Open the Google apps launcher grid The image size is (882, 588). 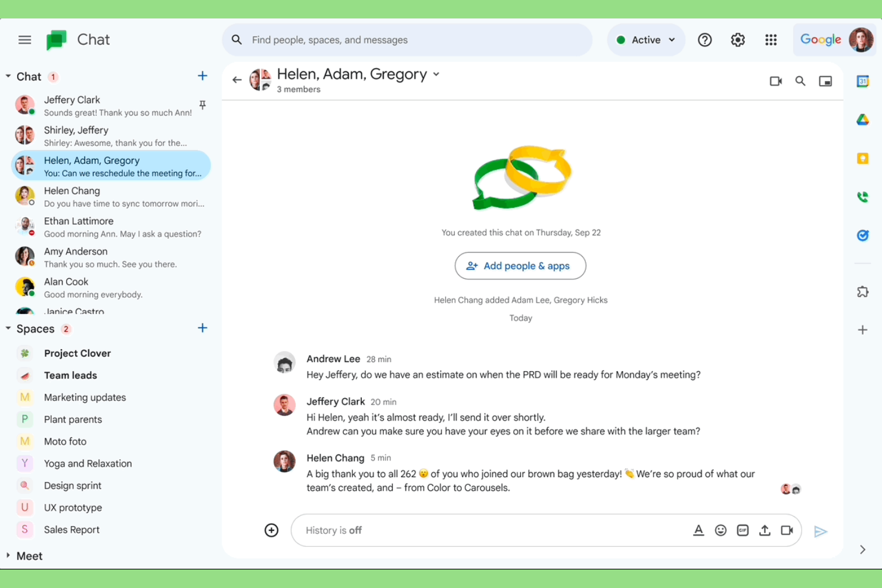pos(771,39)
